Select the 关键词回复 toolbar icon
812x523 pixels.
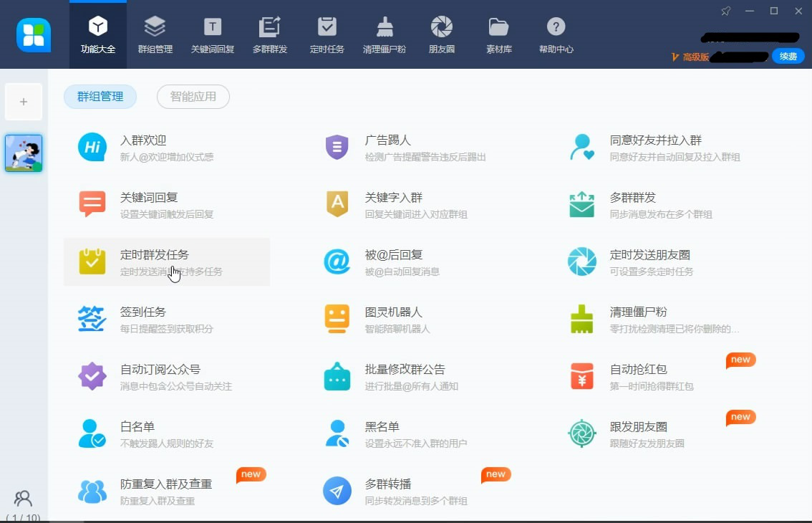(x=212, y=34)
